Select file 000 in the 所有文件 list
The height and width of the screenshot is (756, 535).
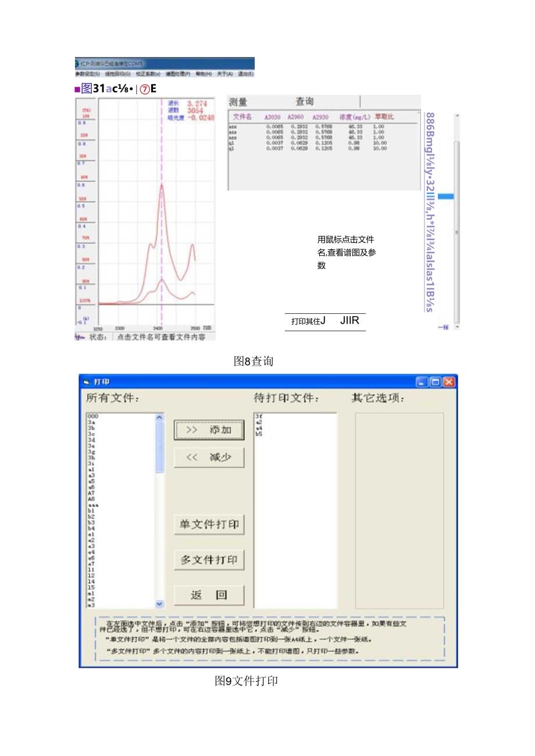tap(93, 416)
